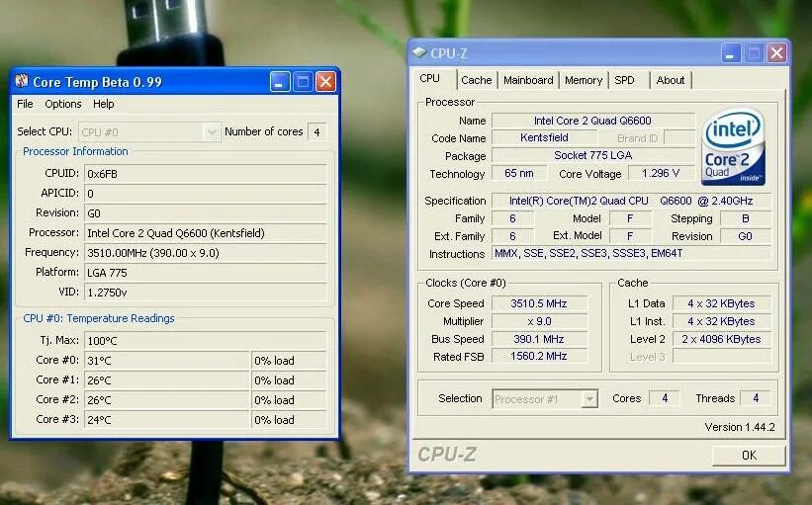Click the Specification field in CPU-Z
812x505 pixels.
coord(631,201)
